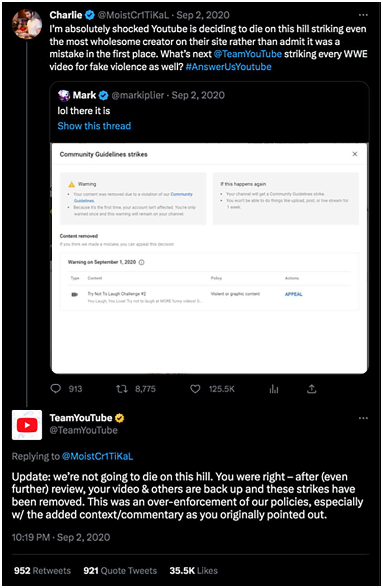This screenshot has height=588, width=383.
Task: View the 921 Quote Tweets
Action: pos(120,571)
